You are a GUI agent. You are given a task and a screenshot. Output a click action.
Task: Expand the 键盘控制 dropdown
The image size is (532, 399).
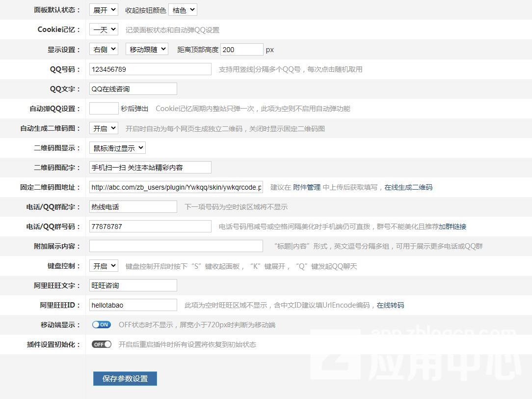(104, 266)
